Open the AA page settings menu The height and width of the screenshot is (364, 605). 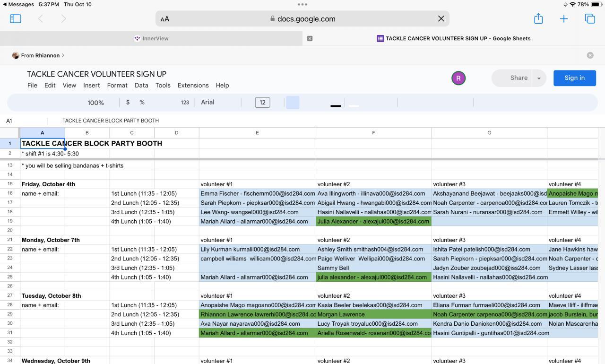click(x=165, y=19)
